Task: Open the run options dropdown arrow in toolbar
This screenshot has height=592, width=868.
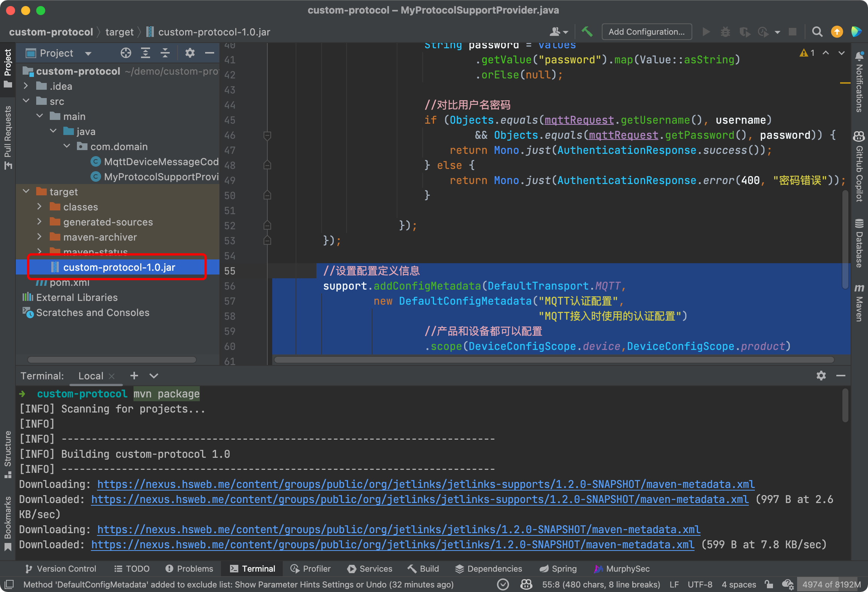Action: pos(777,32)
